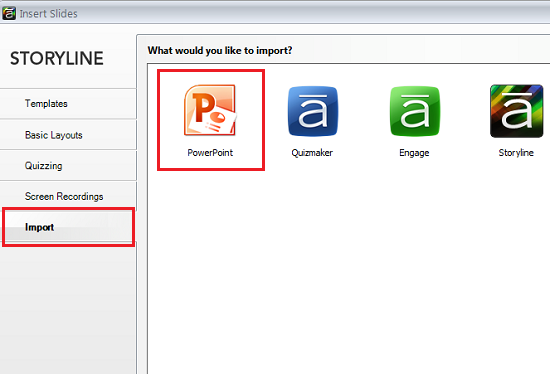The width and height of the screenshot is (550, 374).
Task: Click the PowerPoint label text
Action: (210, 153)
